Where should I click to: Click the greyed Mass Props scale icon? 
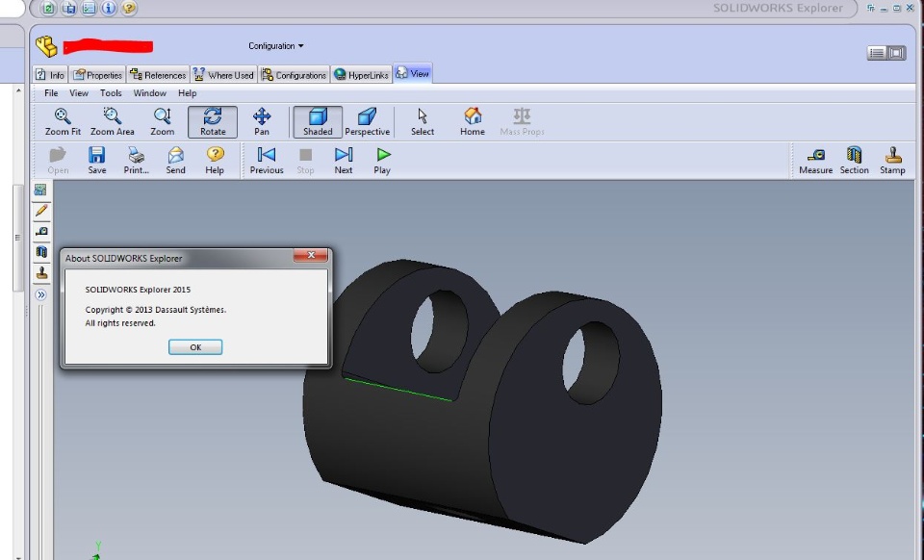[522, 116]
